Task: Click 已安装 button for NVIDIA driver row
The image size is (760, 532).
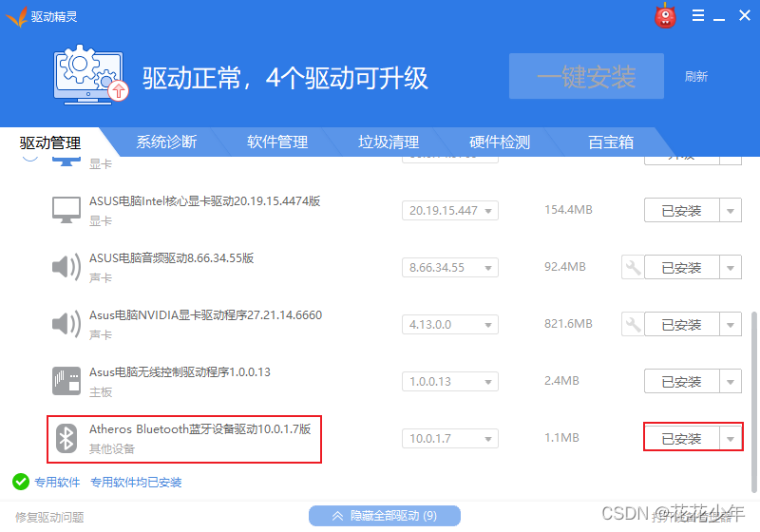Action: [682, 325]
